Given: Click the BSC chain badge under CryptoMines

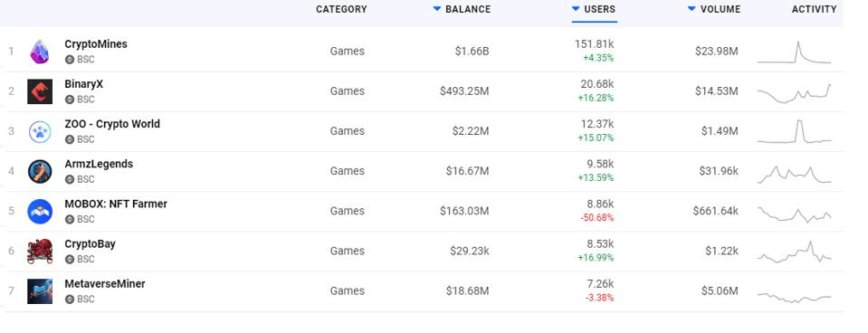Looking at the screenshot, I should [x=80, y=60].
